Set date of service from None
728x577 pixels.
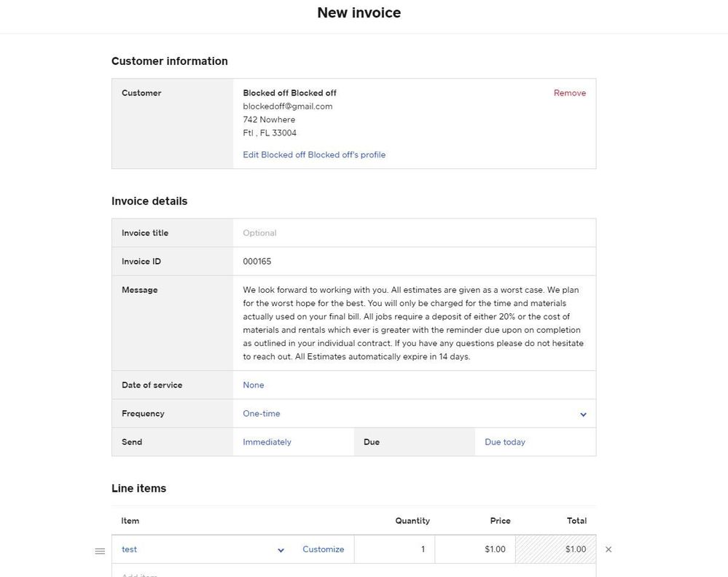[x=254, y=385]
